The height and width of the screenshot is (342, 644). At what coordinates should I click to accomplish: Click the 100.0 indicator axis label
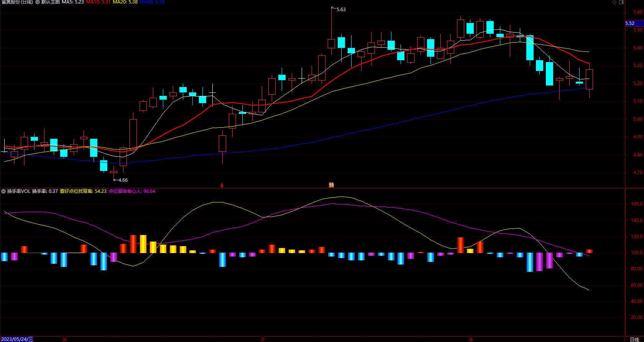point(637,253)
